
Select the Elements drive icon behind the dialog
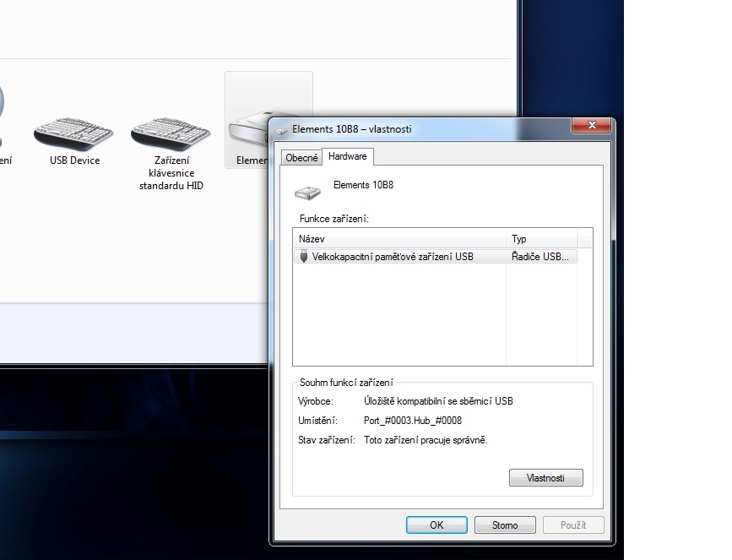248,130
